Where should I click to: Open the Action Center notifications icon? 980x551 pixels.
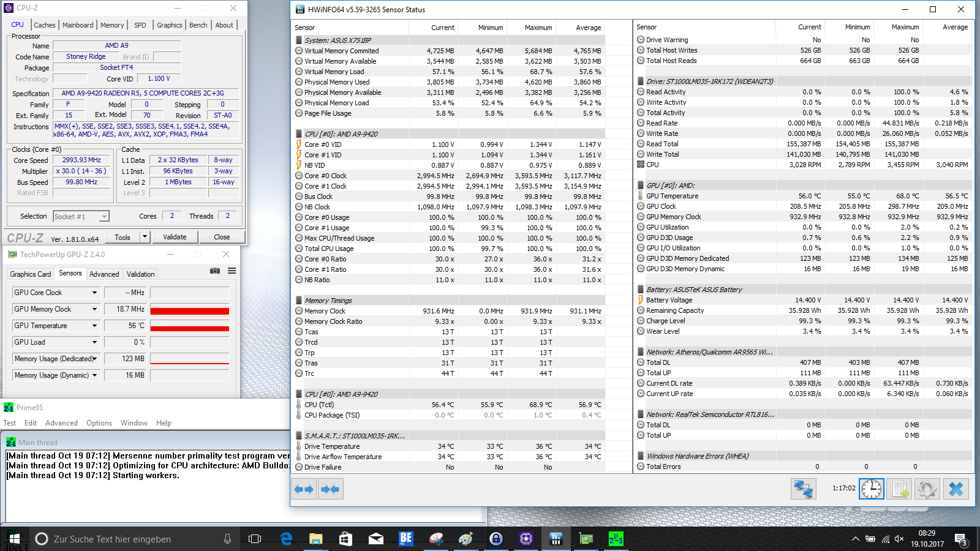click(960, 539)
